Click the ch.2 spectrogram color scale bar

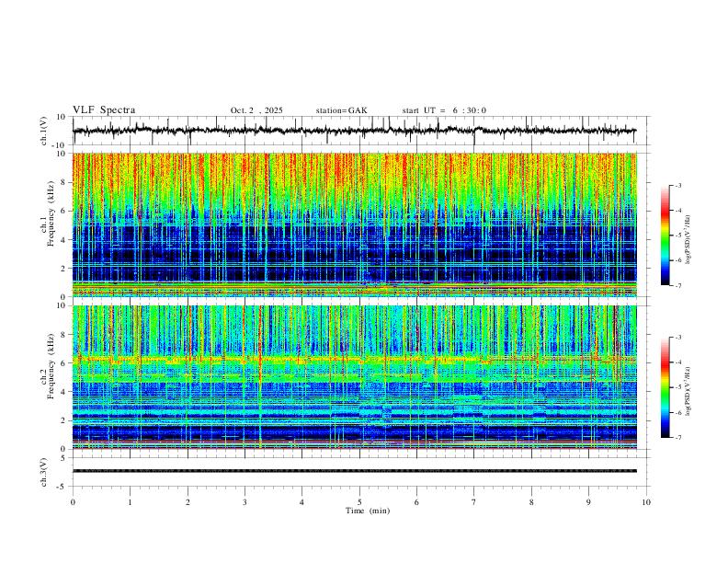click(x=665, y=387)
